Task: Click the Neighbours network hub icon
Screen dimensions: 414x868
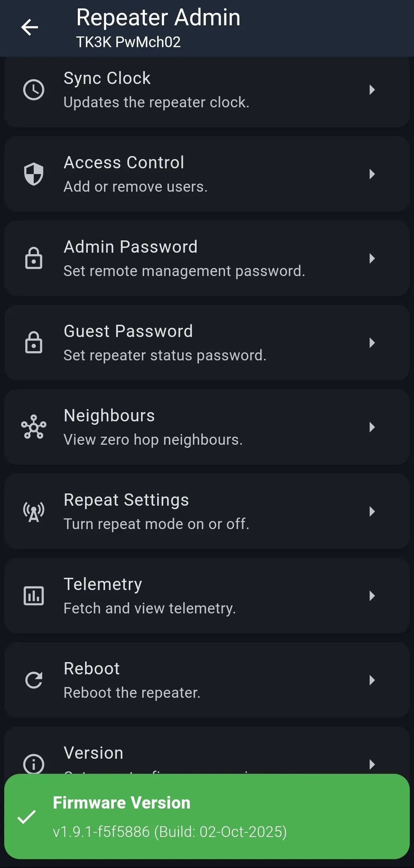Action: pyautogui.click(x=34, y=427)
